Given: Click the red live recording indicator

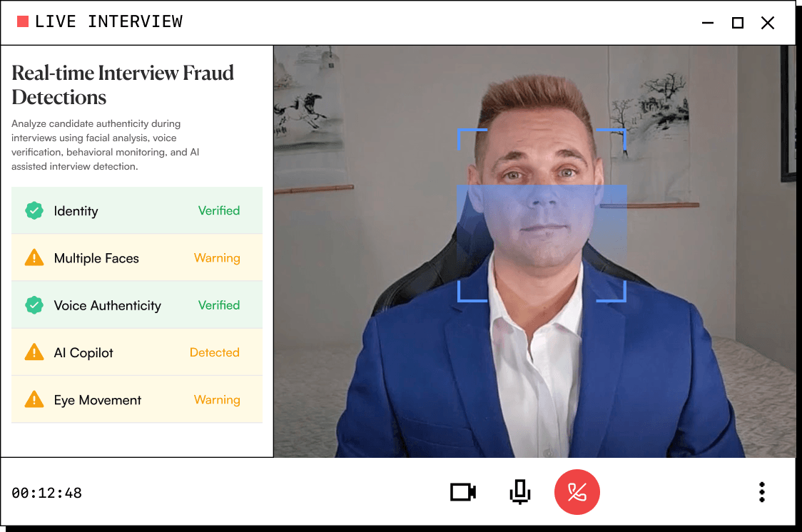Looking at the screenshot, I should tap(23, 21).
